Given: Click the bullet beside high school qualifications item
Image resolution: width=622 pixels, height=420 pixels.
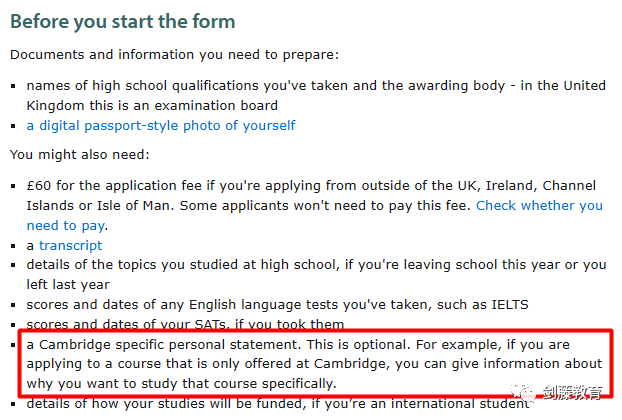Looking at the screenshot, I should tap(13, 86).
